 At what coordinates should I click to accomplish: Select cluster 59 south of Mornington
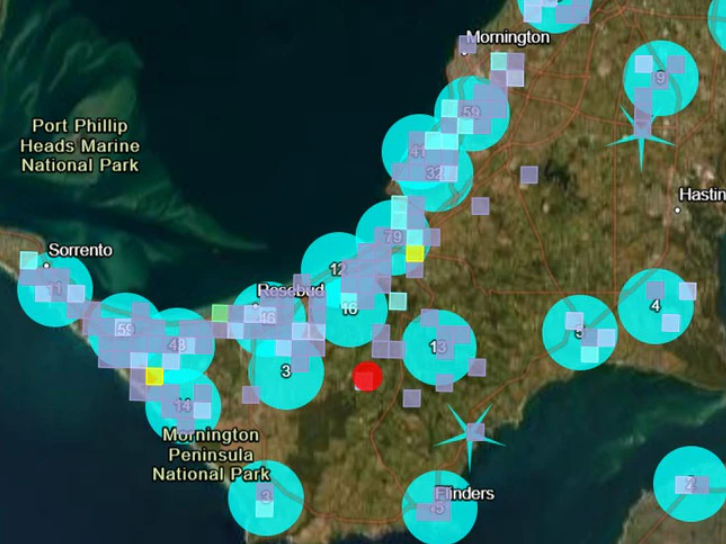(x=471, y=113)
